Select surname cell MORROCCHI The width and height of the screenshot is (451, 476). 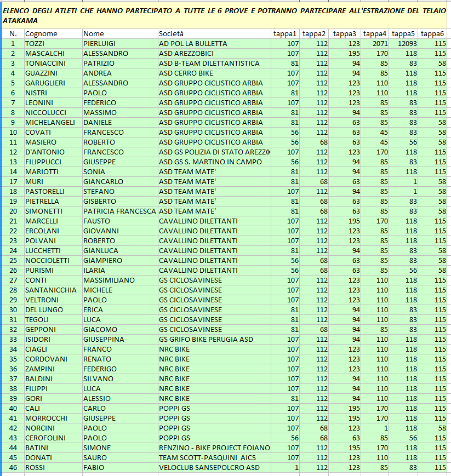(x=53, y=418)
